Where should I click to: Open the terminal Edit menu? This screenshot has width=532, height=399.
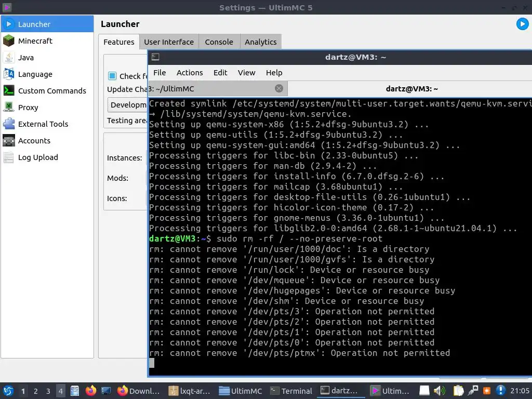click(220, 73)
